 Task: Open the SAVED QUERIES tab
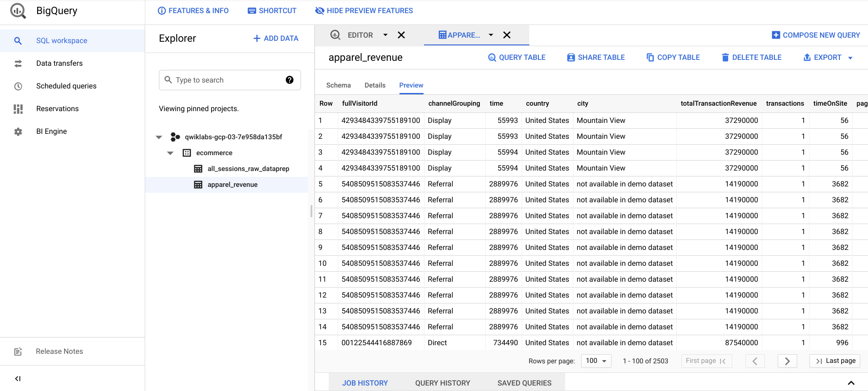click(524, 383)
